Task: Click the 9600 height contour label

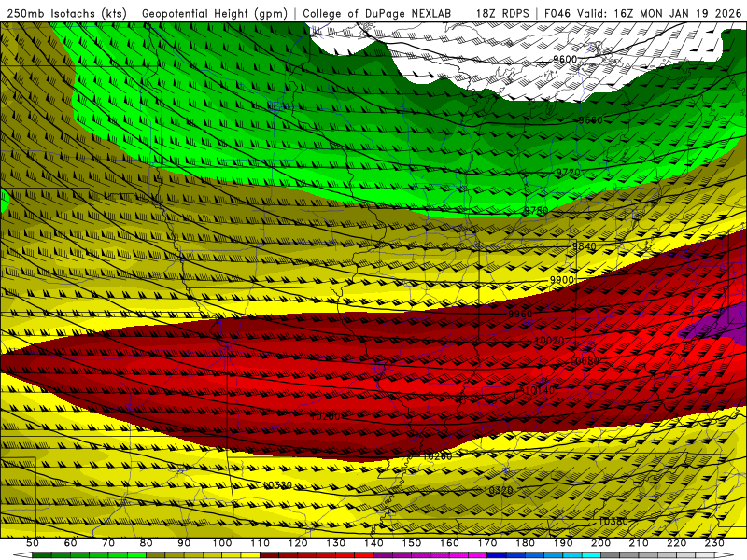Action: [565, 59]
